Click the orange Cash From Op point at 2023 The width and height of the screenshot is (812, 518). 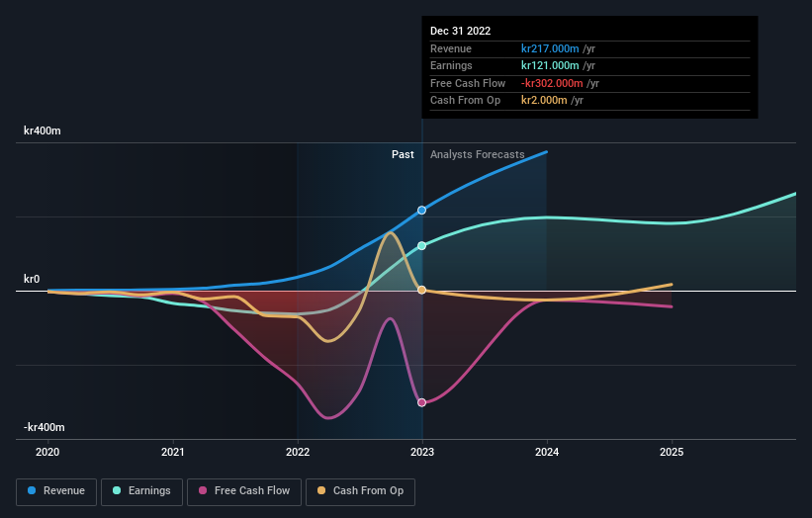(421, 290)
